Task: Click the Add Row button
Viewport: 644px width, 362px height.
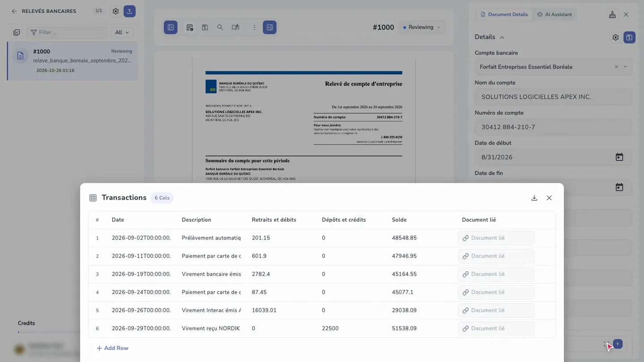Action: [x=112, y=348]
